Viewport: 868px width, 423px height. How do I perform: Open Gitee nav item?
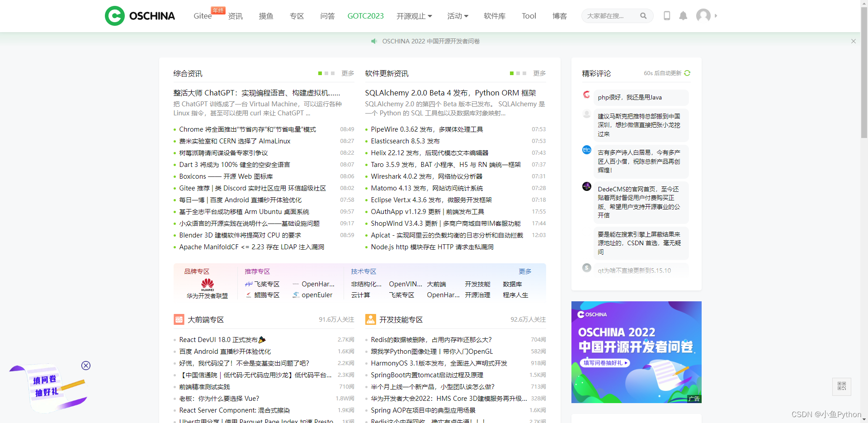click(203, 16)
